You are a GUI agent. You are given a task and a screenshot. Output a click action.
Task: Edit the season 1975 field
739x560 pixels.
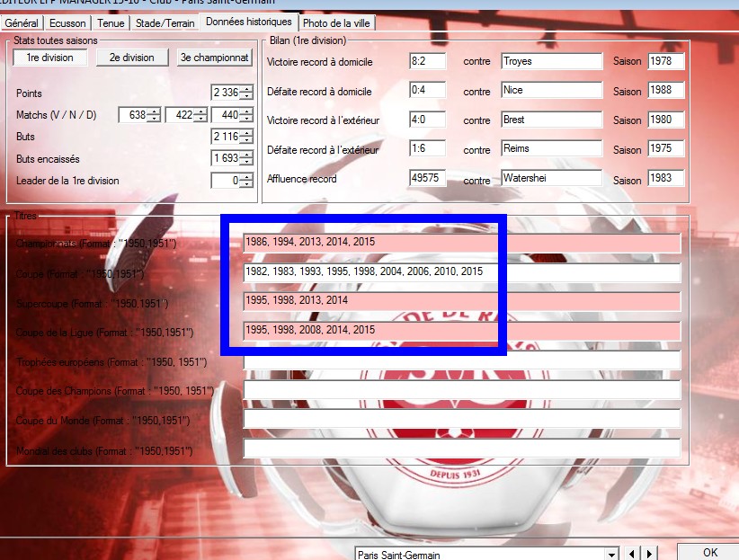tap(666, 149)
